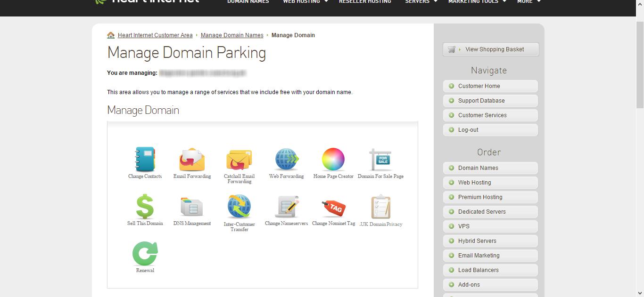Expand the Web Hosting dropdown menu
Screen dimensions: 644x297
tap(305, 2)
